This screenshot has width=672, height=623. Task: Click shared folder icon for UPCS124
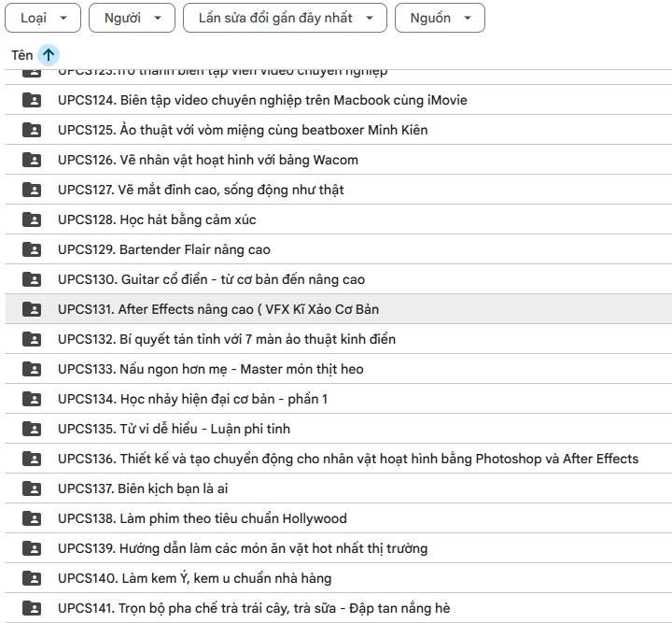point(32,100)
